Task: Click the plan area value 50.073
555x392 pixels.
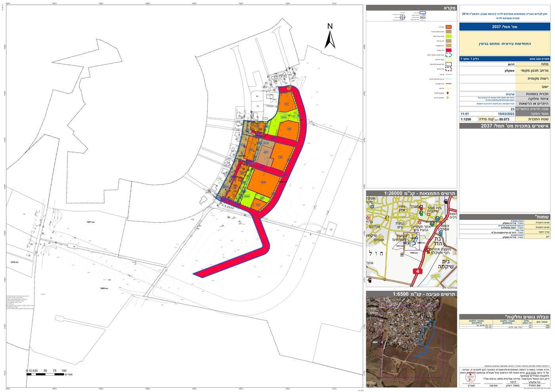Action: [504, 119]
